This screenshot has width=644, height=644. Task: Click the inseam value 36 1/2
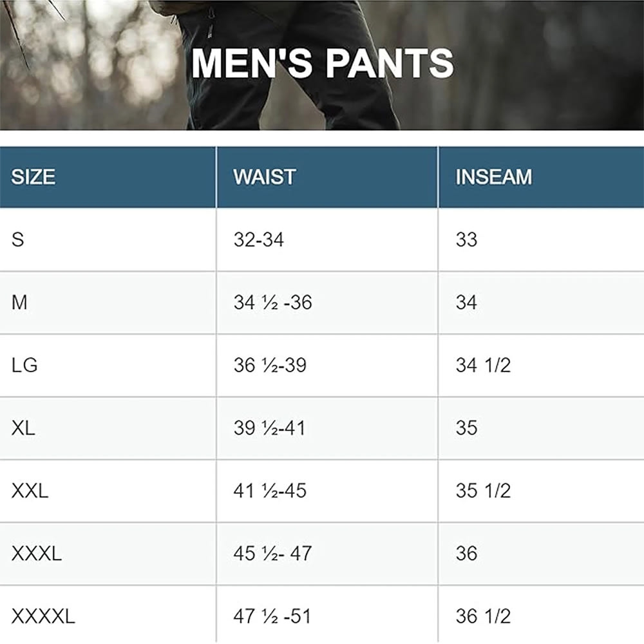pos(483,616)
